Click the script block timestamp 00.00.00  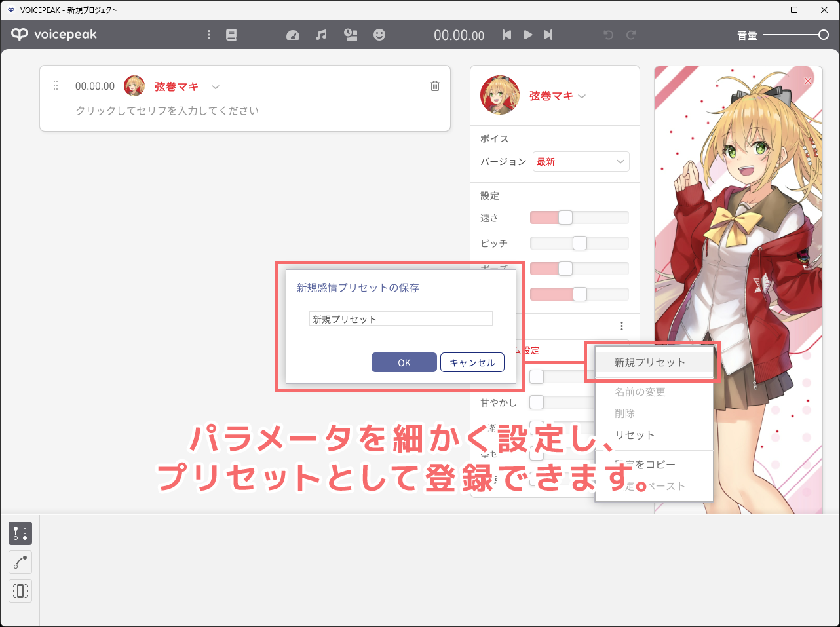point(95,86)
